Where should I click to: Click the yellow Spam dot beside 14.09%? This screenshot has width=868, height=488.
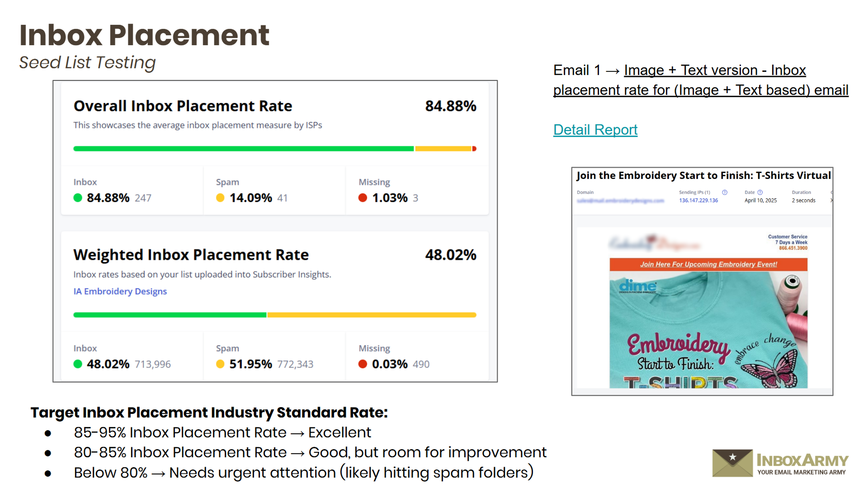220,198
